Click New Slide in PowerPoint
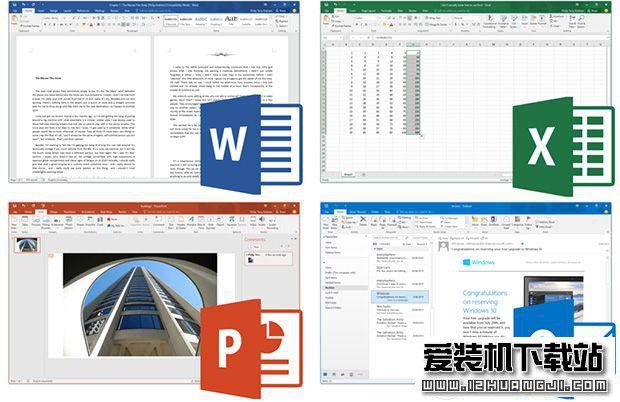The height and width of the screenshot is (402, 620). [x=14, y=223]
